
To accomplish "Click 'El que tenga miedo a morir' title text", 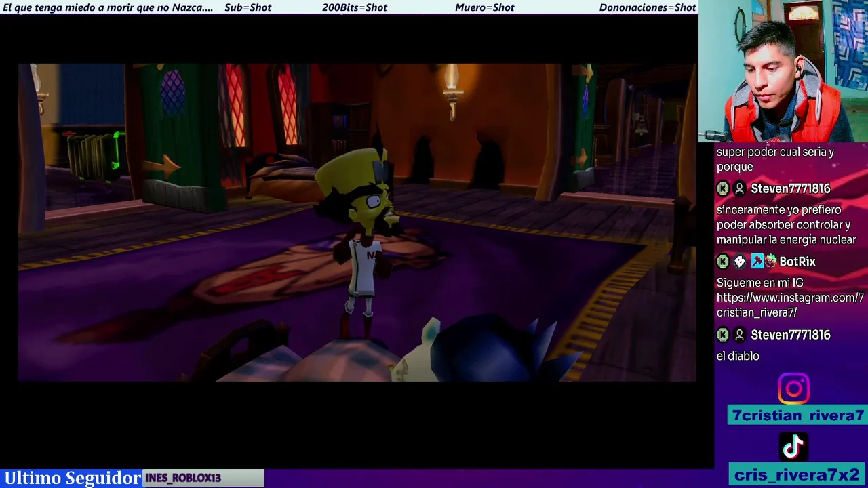I will (108, 7).
